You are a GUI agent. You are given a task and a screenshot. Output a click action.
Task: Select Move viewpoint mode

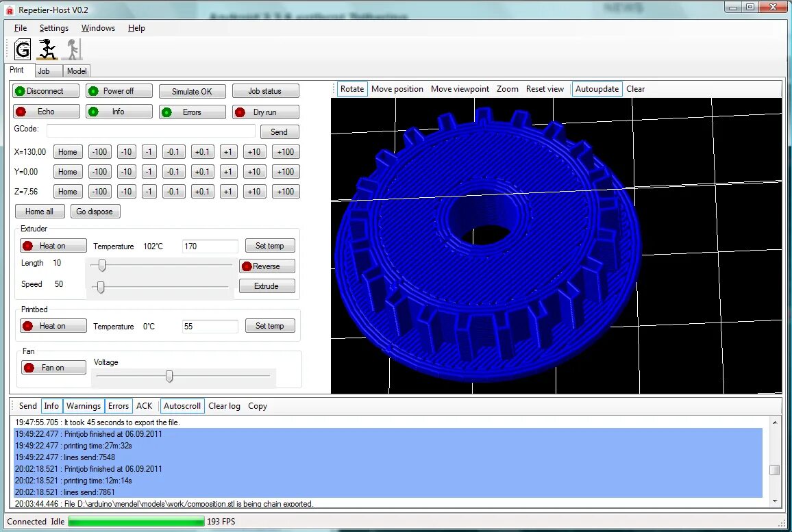(460, 89)
